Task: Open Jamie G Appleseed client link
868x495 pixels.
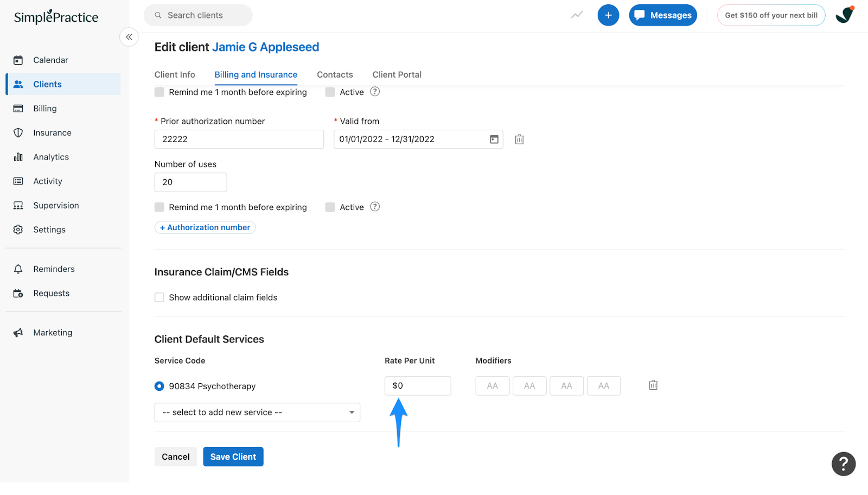Action: pos(265,47)
